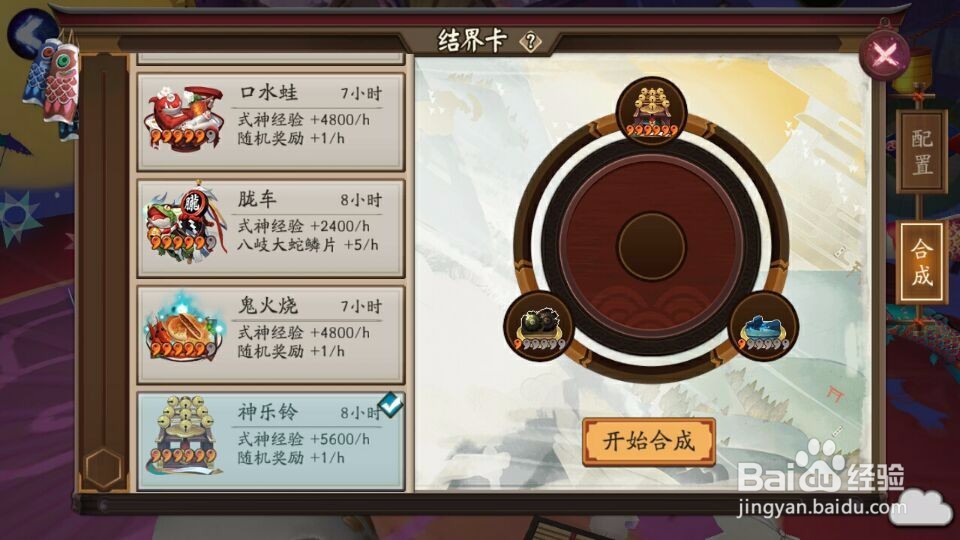Click the 胧车 card icon
This screenshot has width=960, height=540.
point(182,225)
